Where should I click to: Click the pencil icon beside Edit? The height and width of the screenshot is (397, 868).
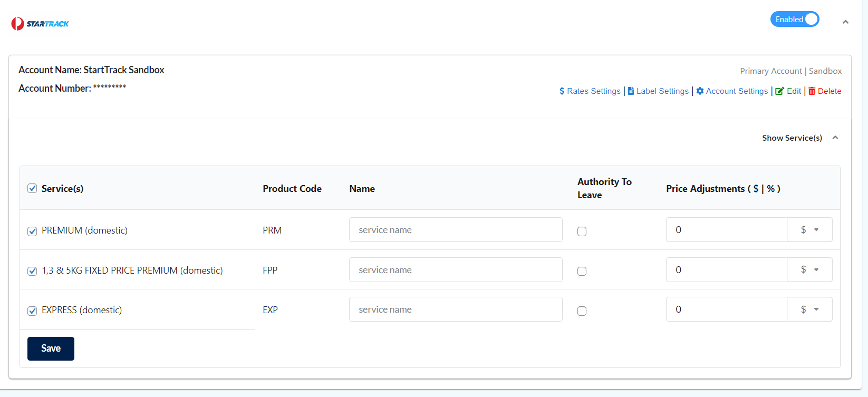point(779,91)
